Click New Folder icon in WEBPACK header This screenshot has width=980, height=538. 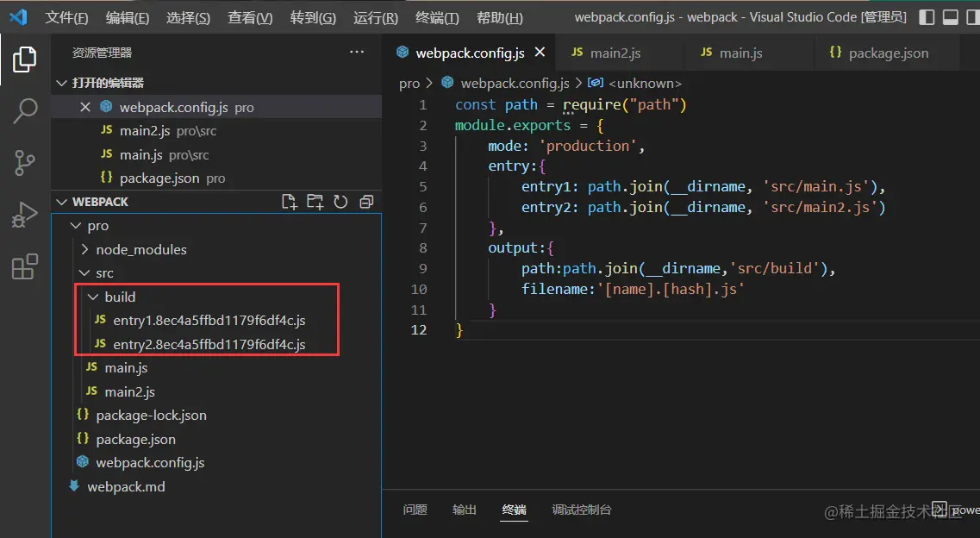[x=315, y=202]
